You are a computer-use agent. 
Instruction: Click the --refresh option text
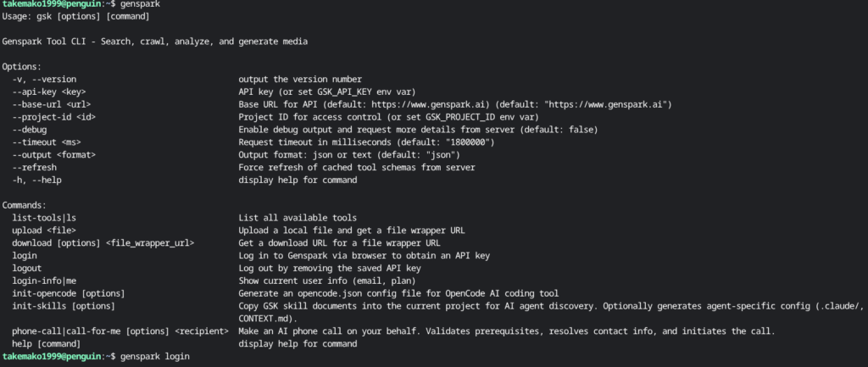(x=35, y=168)
